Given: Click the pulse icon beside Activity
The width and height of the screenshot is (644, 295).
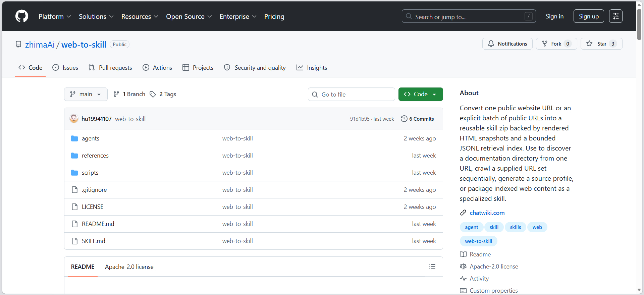Looking at the screenshot, I should coord(463,279).
